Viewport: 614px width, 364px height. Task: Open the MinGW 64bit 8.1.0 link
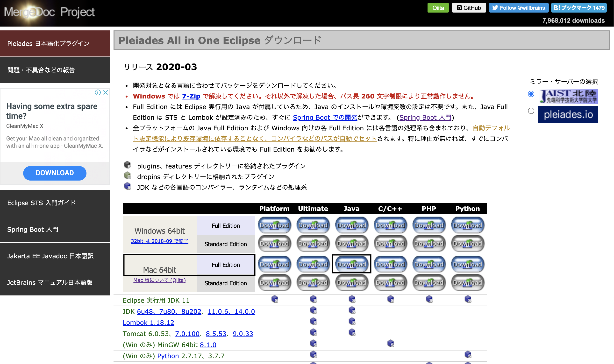[208, 345]
